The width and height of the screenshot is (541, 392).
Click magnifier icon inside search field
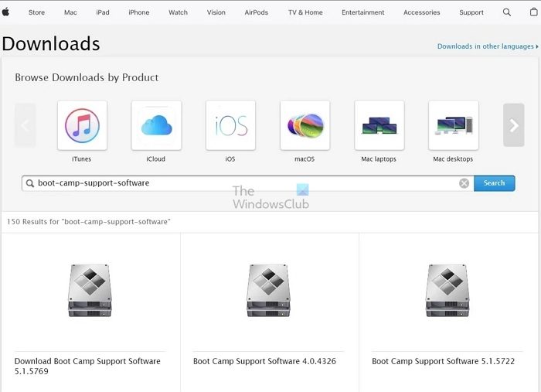(30, 183)
